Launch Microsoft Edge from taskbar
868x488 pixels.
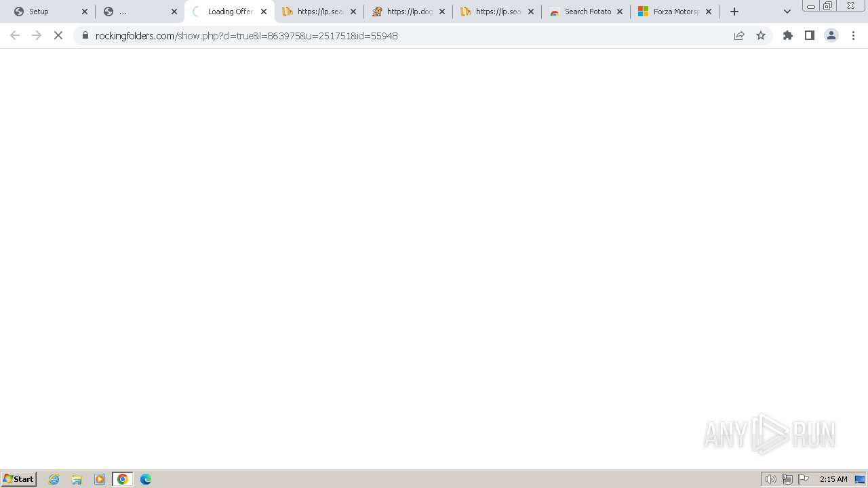(x=146, y=479)
